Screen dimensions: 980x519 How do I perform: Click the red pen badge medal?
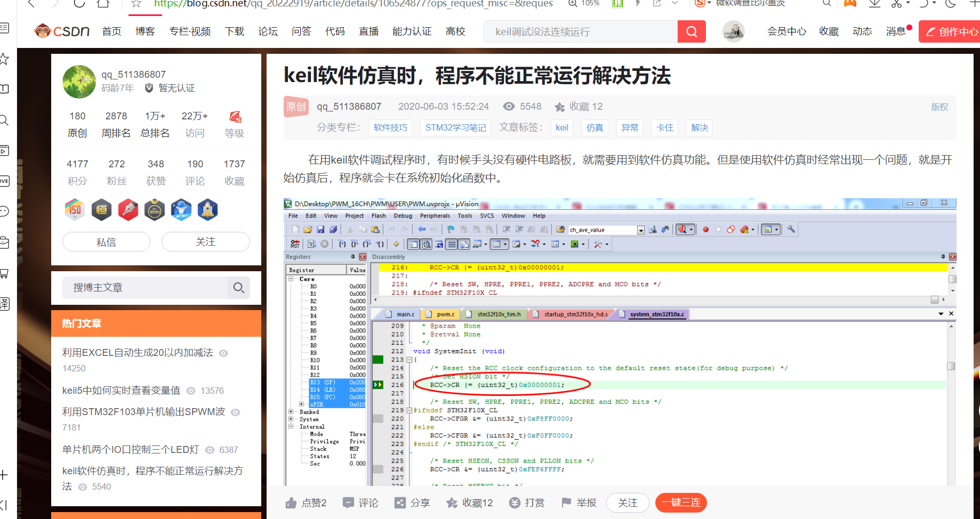[128, 210]
